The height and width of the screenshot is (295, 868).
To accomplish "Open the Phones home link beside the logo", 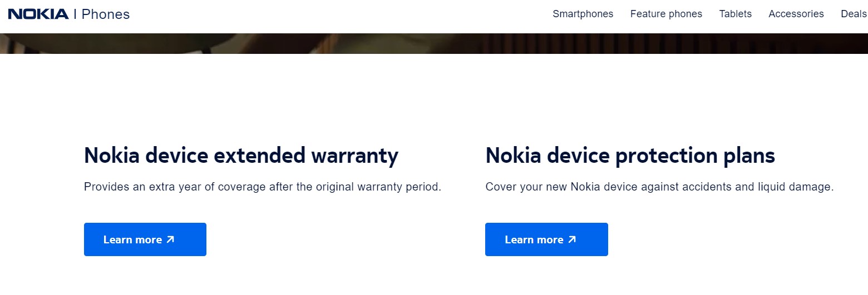I will [x=105, y=14].
